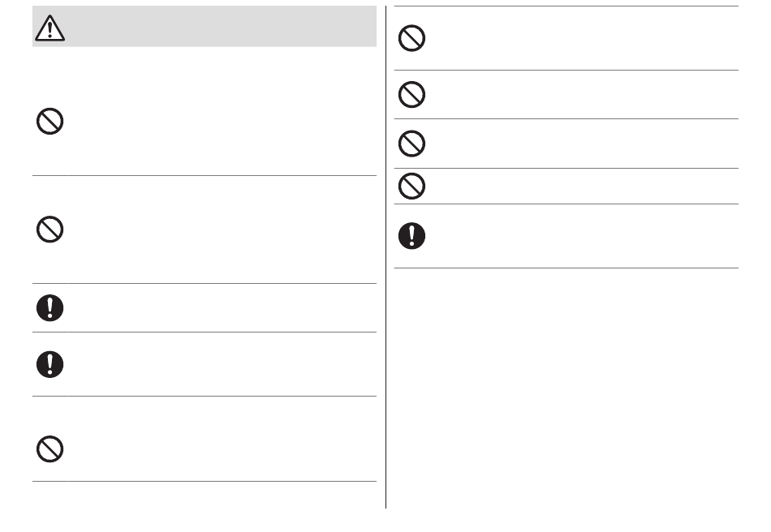The width and height of the screenshot is (771, 532).
Task: Select the first exclamation mandatory icon, left column
Action: [x=50, y=308]
